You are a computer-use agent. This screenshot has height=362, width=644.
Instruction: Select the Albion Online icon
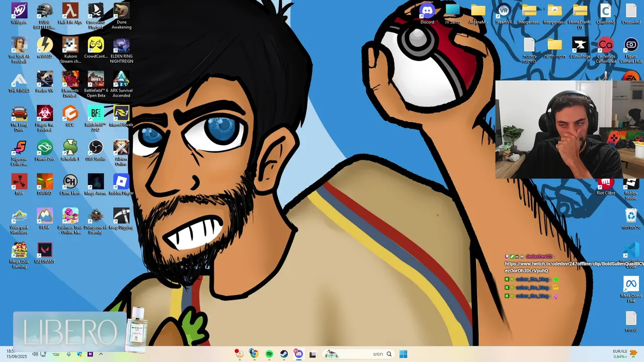121,153
